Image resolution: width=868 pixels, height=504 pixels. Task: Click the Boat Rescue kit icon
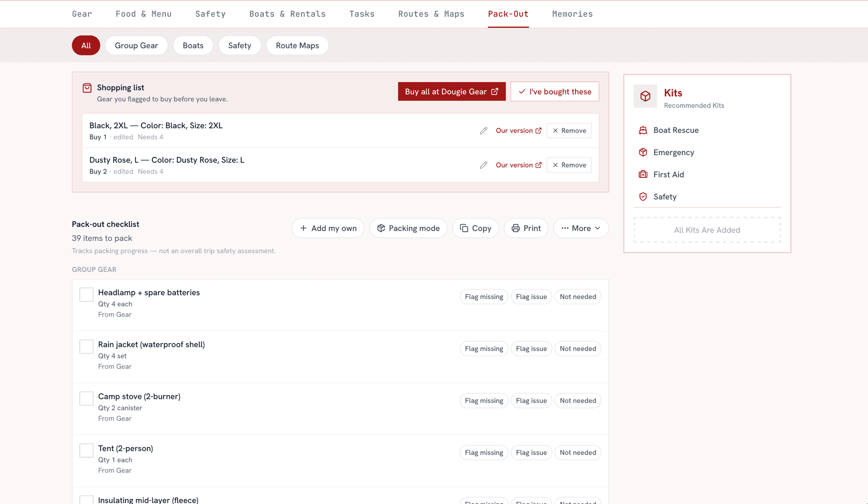pos(643,130)
